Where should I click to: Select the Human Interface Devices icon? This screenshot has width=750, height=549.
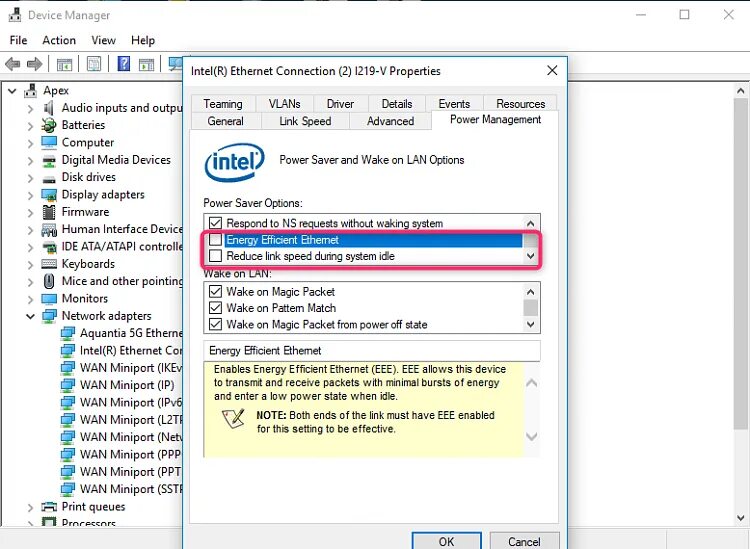tap(49, 230)
